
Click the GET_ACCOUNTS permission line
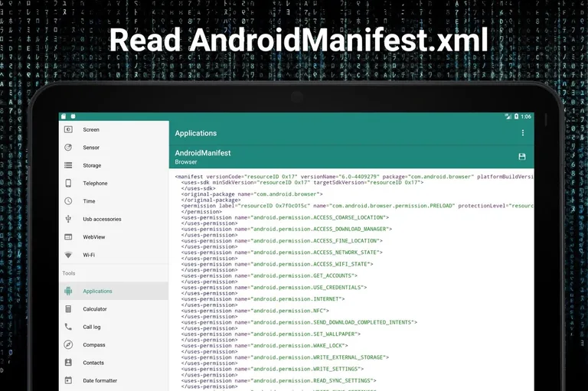269,275
